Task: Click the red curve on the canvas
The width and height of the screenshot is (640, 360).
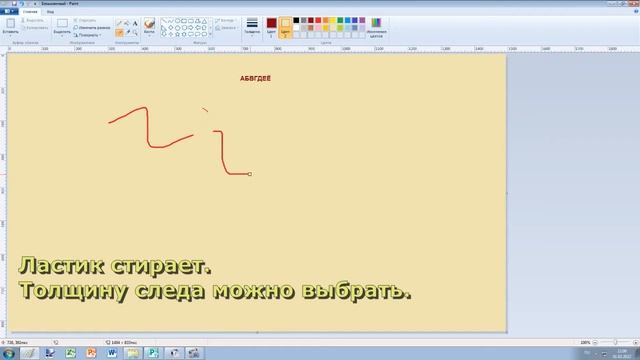Action: click(147, 127)
